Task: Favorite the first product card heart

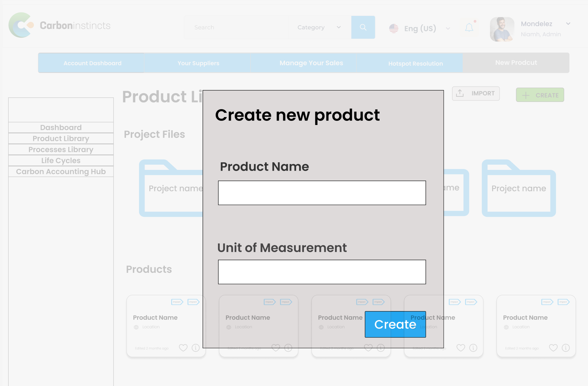Action: (183, 348)
